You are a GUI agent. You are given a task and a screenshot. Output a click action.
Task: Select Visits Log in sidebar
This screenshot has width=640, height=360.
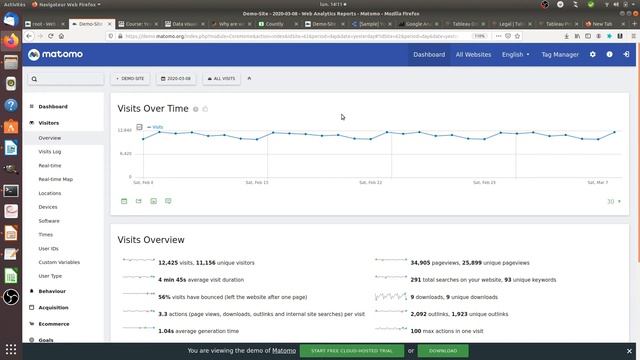tap(49, 151)
